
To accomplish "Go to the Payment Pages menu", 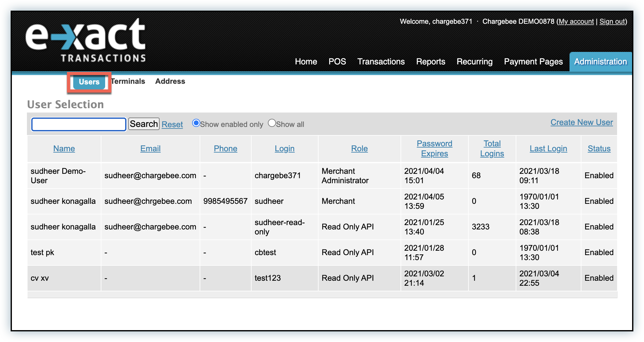I will pyautogui.click(x=533, y=62).
